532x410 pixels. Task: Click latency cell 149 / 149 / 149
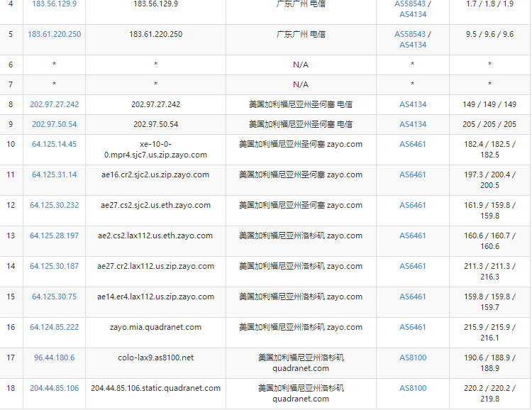pos(489,104)
